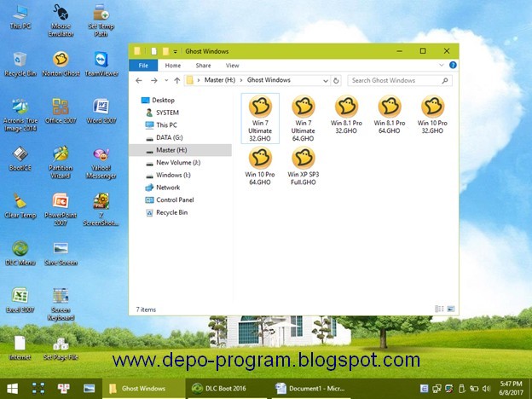Open Windows (I:) drive in tree
532x399 pixels.
(168, 175)
